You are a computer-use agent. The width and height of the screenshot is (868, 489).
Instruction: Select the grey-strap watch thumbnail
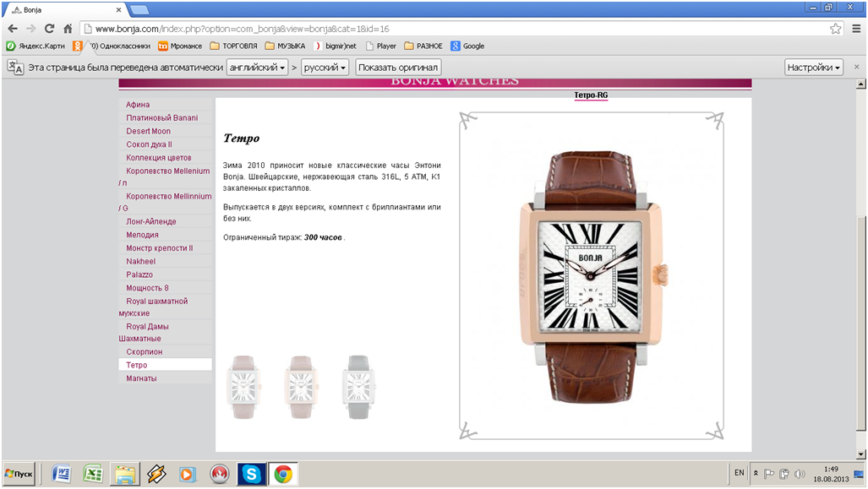point(358,387)
